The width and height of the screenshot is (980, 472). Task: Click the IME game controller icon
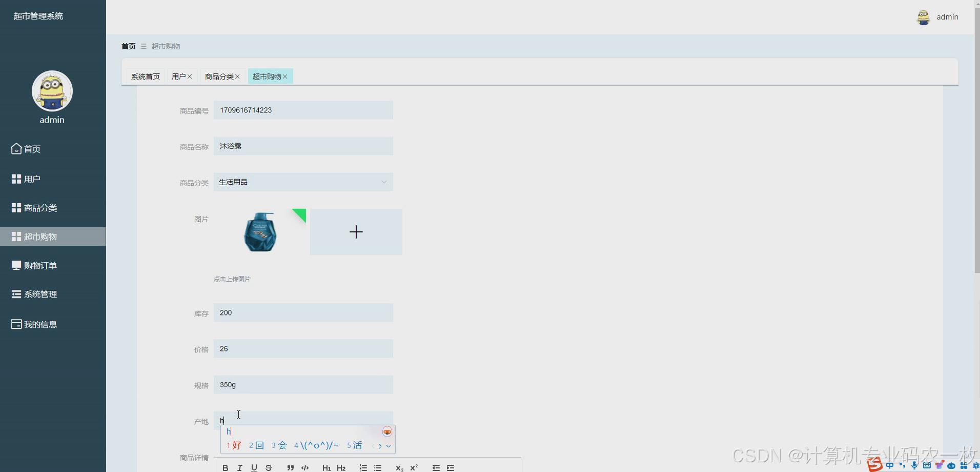pyautogui.click(x=951, y=465)
